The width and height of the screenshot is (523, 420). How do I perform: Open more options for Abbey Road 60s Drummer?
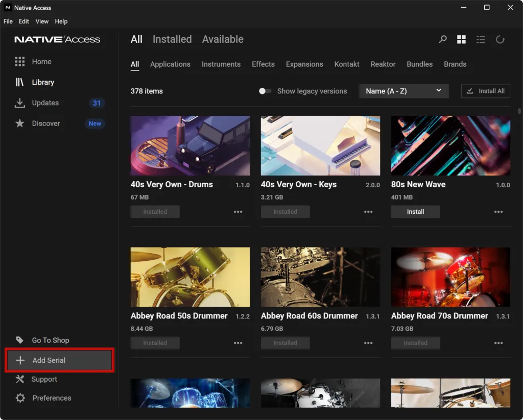tap(368, 343)
